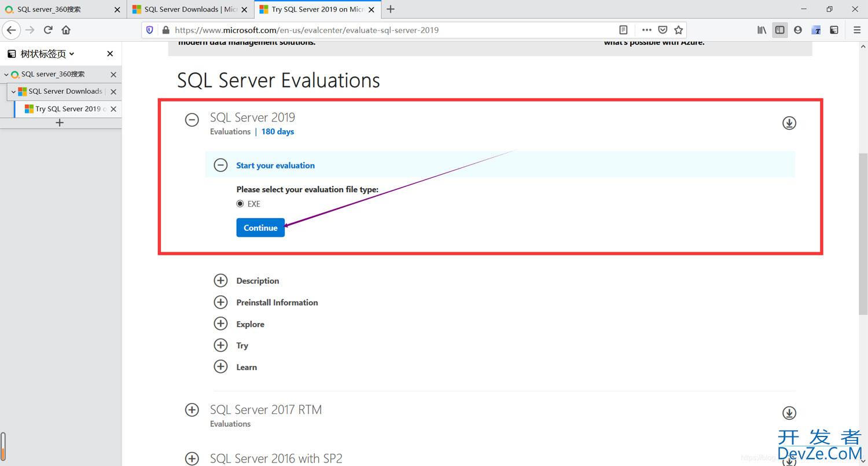
Task: Select SQL Server Downloads in sidebar tree
Action: pos(65,91)
